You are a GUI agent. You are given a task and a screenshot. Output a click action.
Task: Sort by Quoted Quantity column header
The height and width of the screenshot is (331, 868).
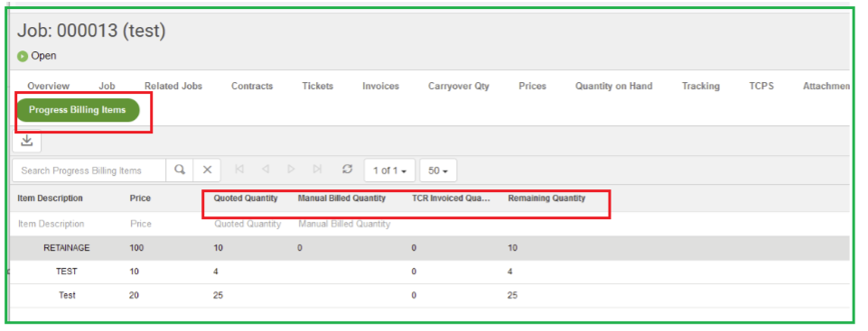tap(246, 198)
